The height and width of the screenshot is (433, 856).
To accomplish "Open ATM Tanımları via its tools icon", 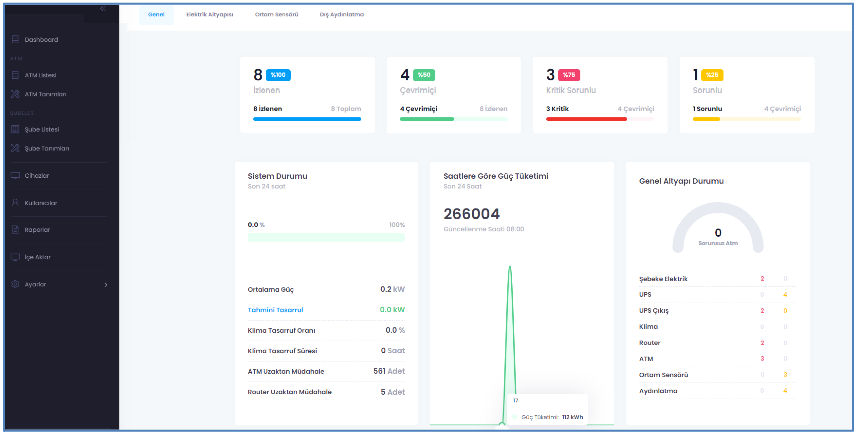I will coord(15,94).
